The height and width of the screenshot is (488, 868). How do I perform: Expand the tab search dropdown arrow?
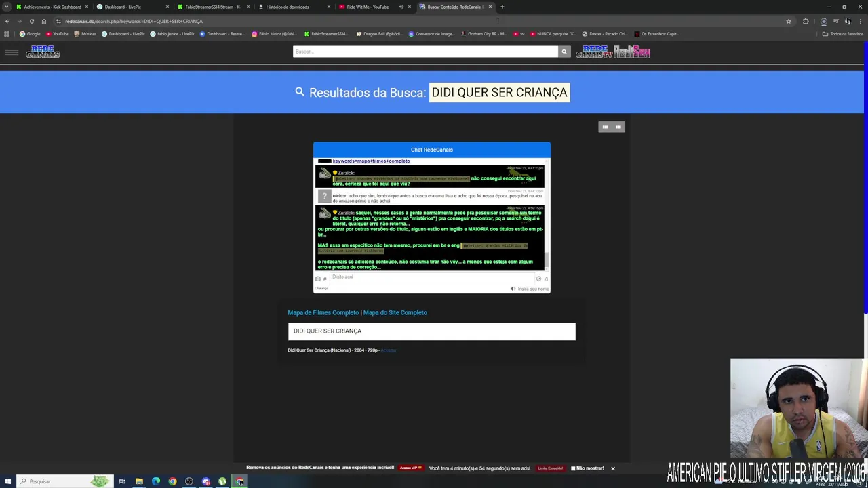pos(7,7)
